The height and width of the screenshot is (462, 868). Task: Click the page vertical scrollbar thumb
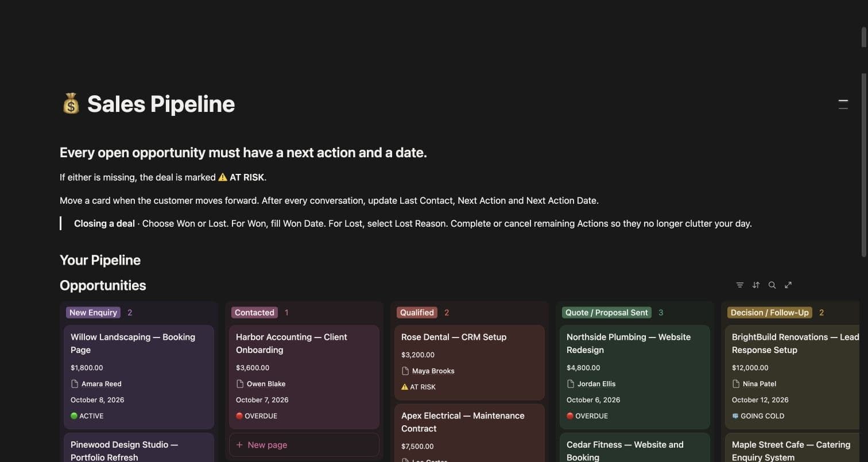(x=863, y=165)
